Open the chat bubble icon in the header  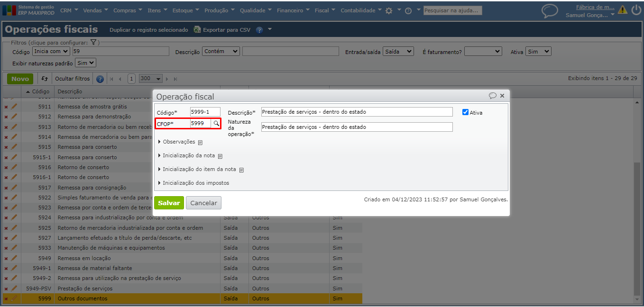click(550, 11)
